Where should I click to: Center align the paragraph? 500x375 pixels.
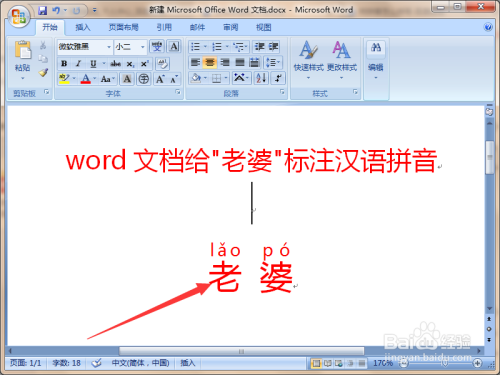point(210,62)
